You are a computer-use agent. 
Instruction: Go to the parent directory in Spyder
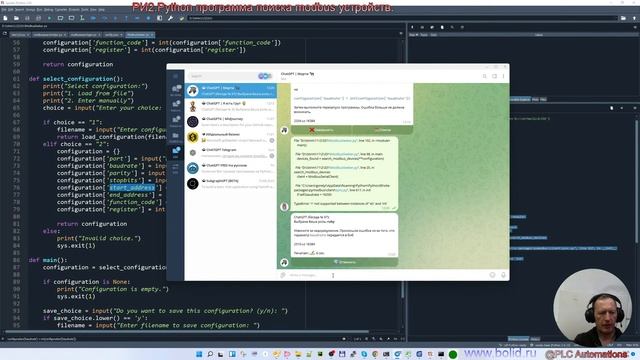coord(634,18)
